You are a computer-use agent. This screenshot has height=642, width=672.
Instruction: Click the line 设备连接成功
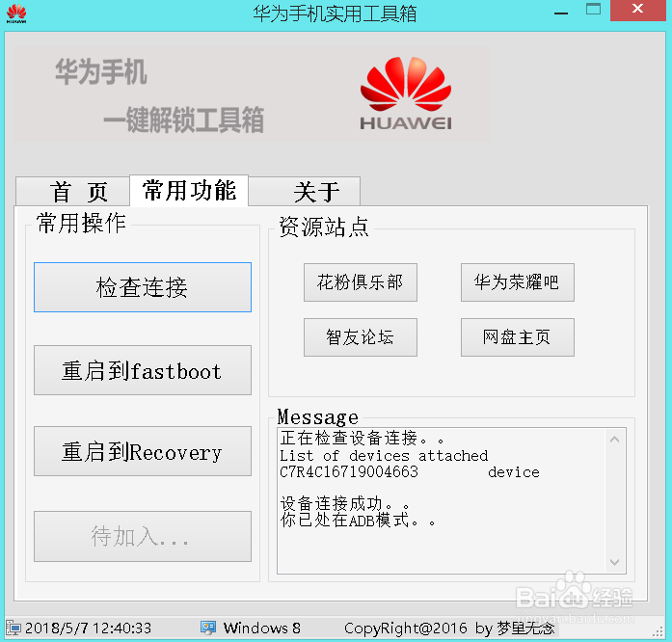click(x=344, y=503)
